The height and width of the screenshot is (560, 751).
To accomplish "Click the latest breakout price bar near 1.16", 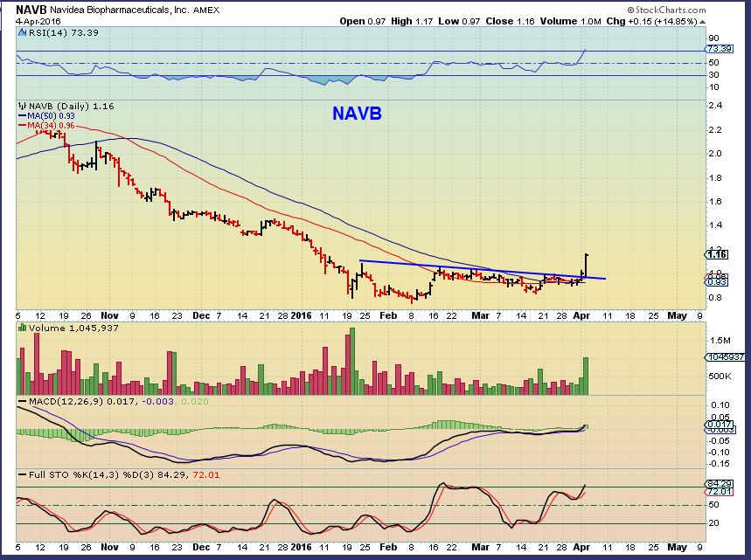I will click(587, 266).
